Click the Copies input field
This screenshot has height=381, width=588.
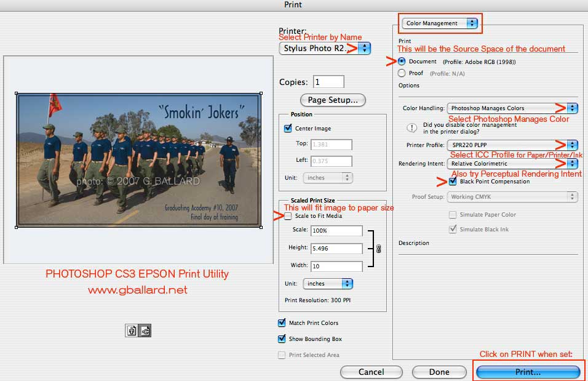coord(328,82)
